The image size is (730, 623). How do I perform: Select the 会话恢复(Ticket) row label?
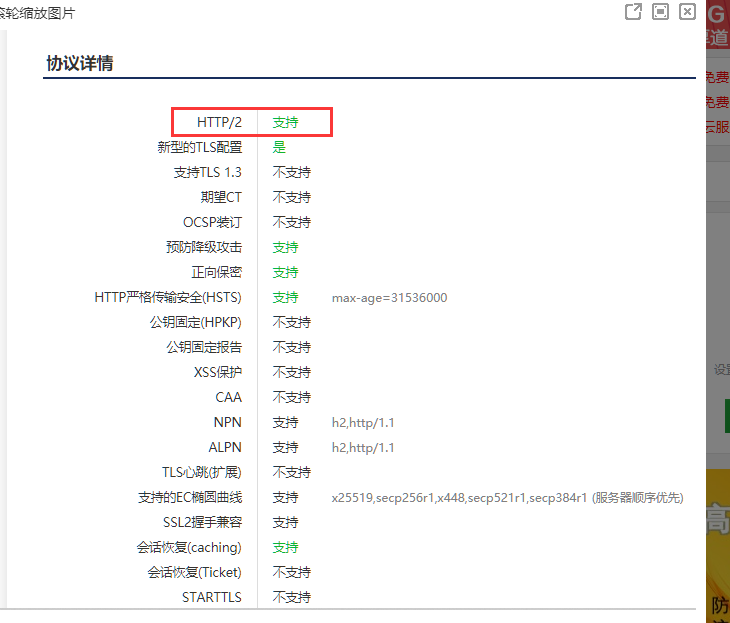pos(194,572)
